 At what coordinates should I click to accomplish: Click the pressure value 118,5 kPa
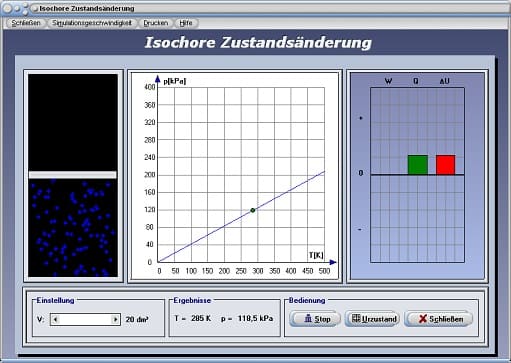[255, 318]
